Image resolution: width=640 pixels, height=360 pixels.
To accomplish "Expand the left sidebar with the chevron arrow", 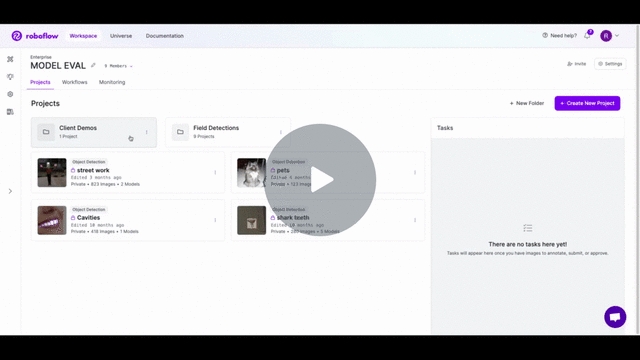I will [10, 191].
